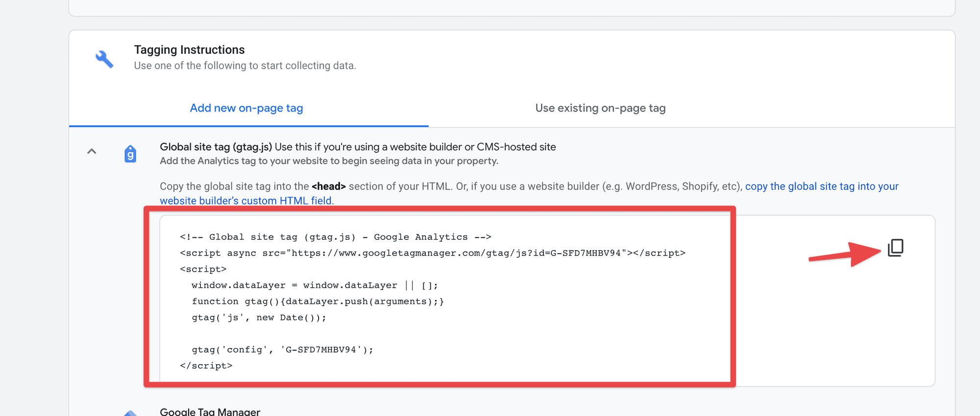The width and height of the screenshot is (980, 416).
Task: Click the Google Tag Manager heading
Action: [x=210, y=412]
